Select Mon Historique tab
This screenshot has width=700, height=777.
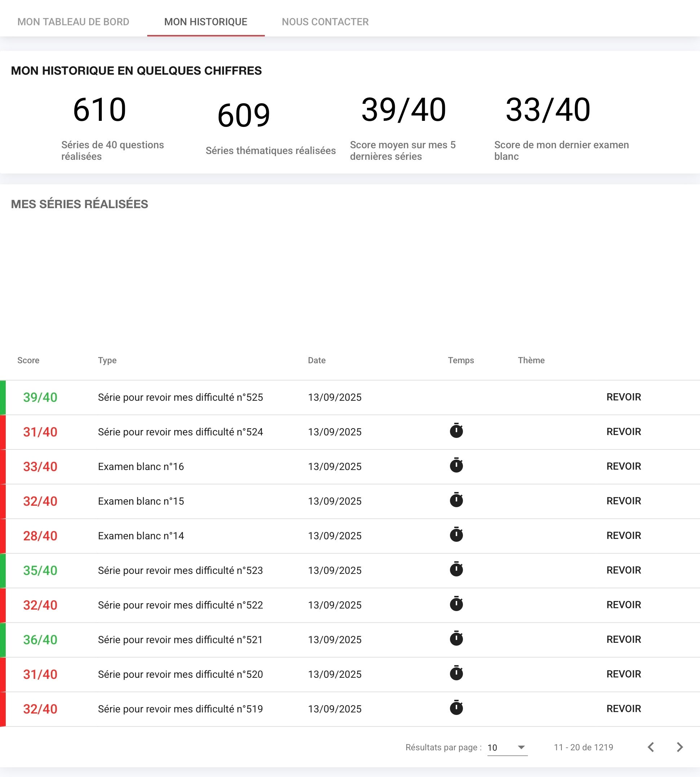point(205,22)
